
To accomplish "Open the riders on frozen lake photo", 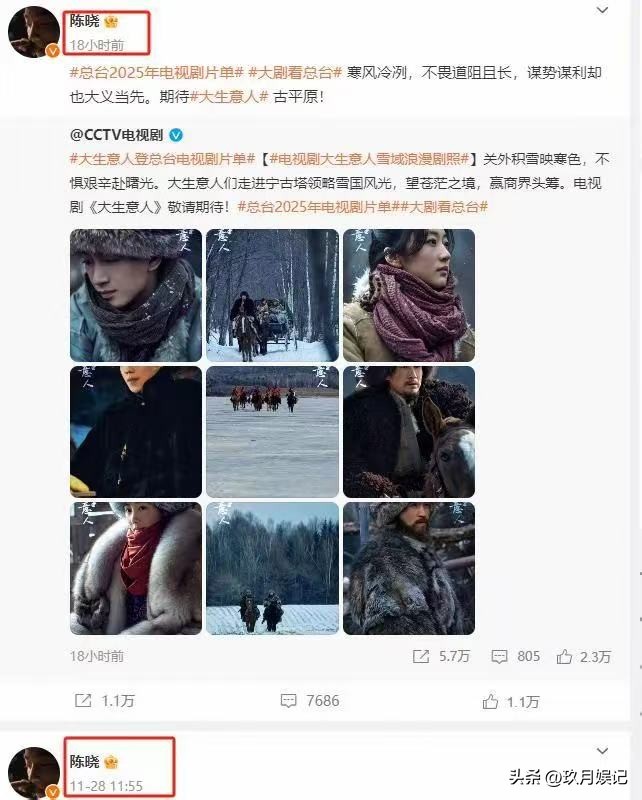I will [273, 432].
